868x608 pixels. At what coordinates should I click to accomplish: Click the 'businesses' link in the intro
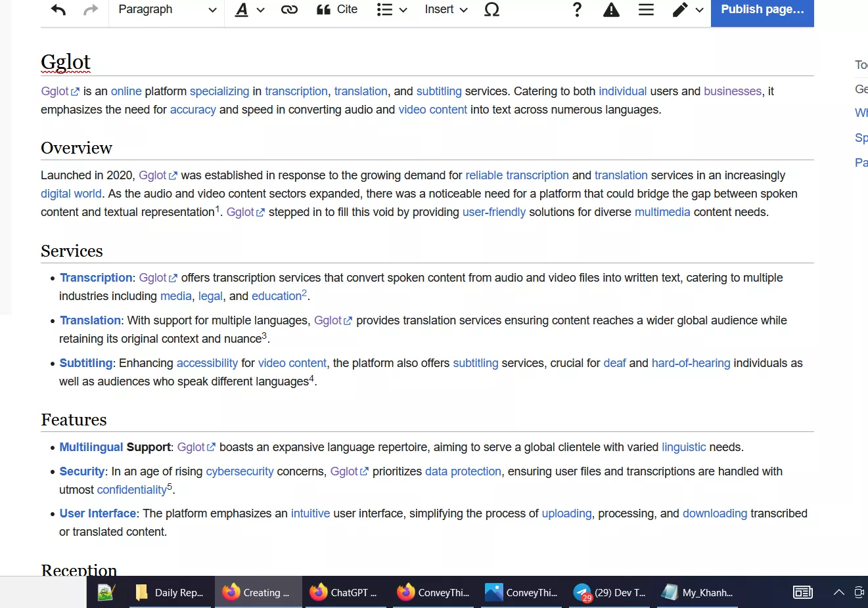click(733, 91)
